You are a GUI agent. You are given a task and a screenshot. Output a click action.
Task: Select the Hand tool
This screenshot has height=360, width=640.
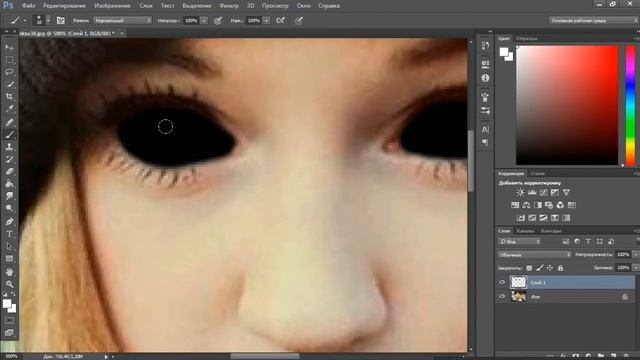(9, 272)
